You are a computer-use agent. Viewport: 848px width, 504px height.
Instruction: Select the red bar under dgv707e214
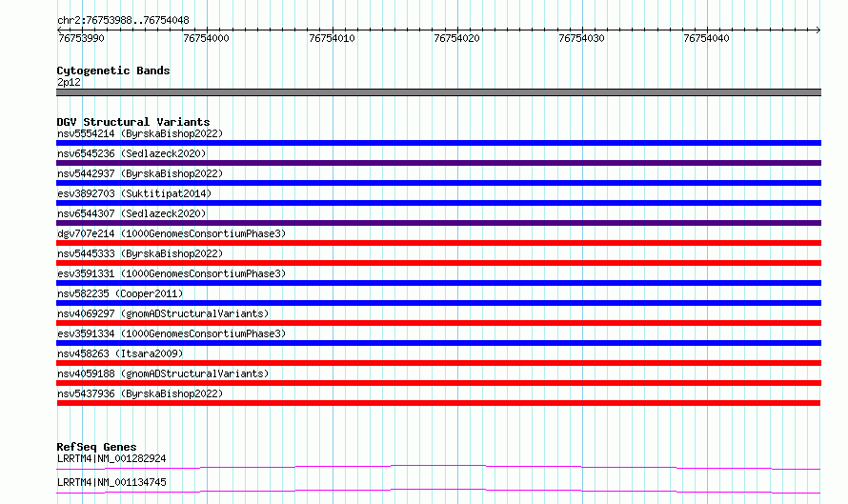438,243
